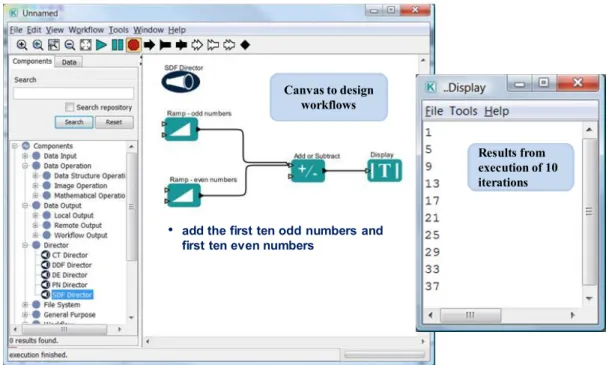609x365 pixels.
Task: Click the DDF Director icon in tree
Action: coord(45,265)
